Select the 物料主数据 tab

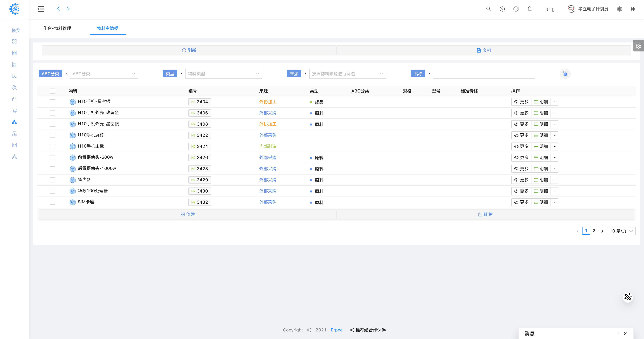tap(108, 28)
